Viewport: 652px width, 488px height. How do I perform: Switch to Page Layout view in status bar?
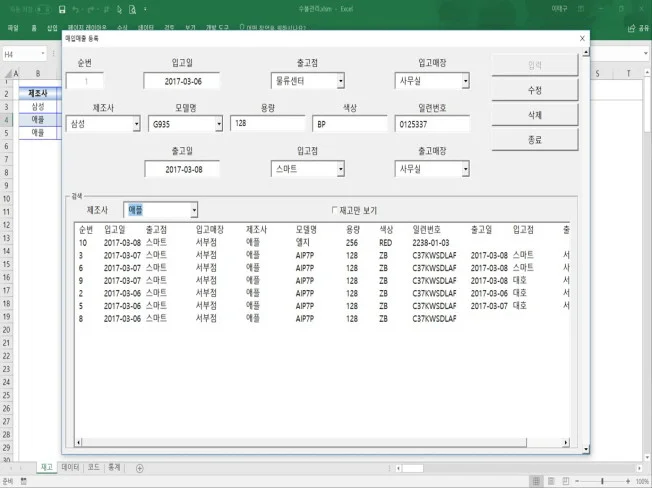pyautogui.click(x=555, y=481)
